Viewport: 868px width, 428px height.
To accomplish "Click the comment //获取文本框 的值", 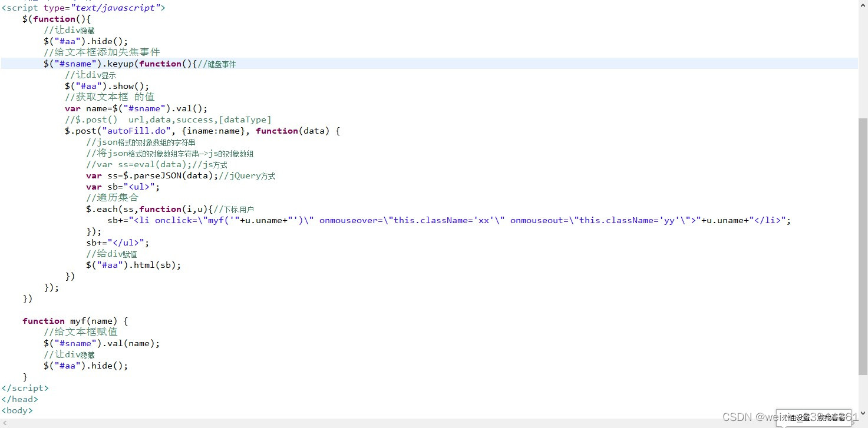I will pyautogui.click(x=110, y=97).
